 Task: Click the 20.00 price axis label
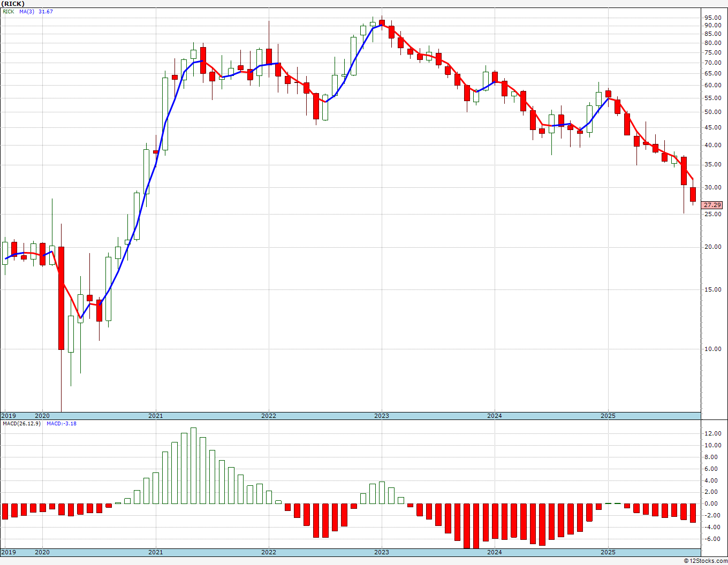tap(712, 247)
